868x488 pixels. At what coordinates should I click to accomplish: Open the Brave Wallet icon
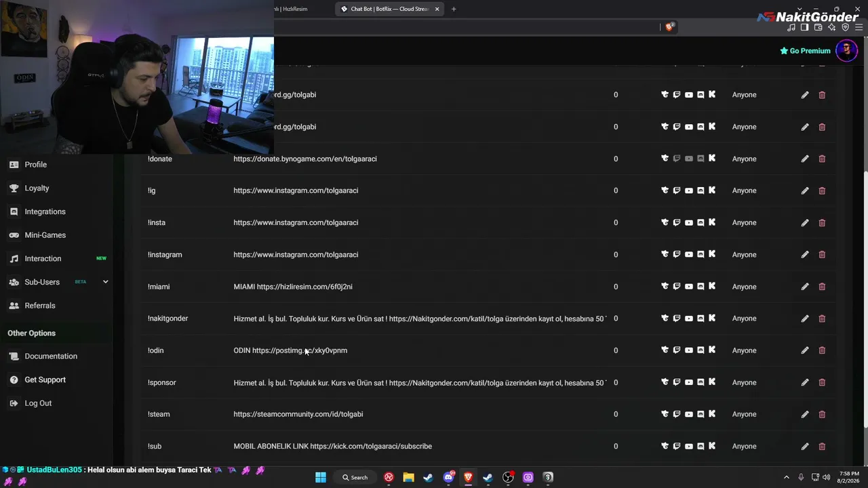[818, 28]
